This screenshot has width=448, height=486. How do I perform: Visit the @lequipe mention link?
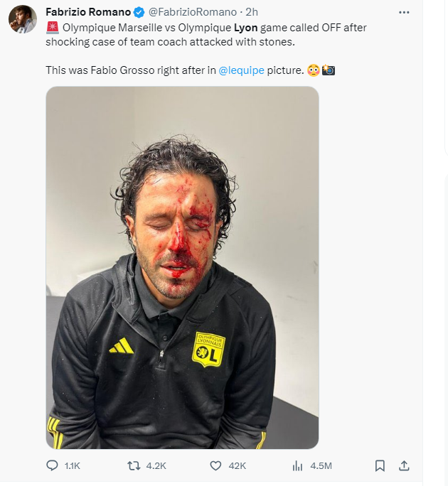[241, 70]
